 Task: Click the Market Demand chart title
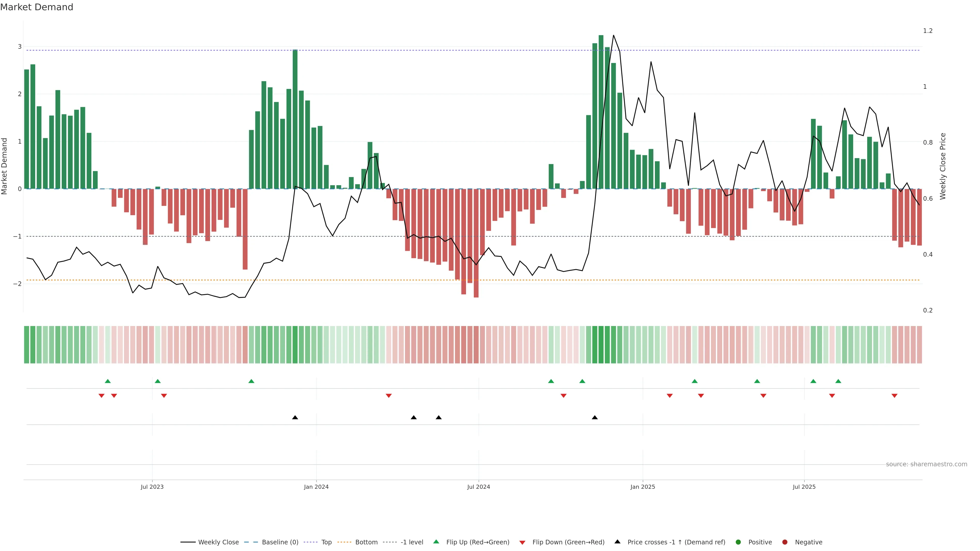click(x=36, y=7)
